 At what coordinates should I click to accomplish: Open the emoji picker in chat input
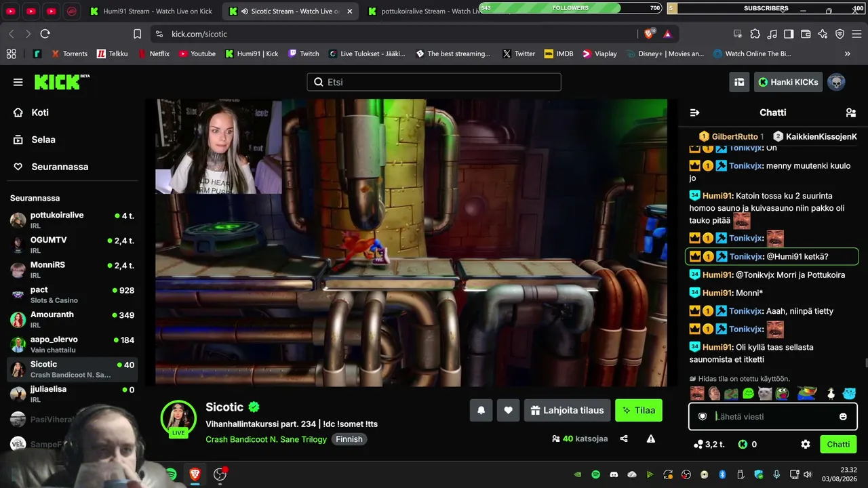(843, 417)
